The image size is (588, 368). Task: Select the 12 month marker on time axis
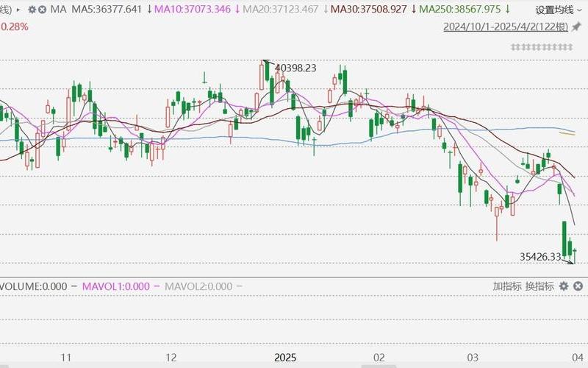tap(171, 358)
